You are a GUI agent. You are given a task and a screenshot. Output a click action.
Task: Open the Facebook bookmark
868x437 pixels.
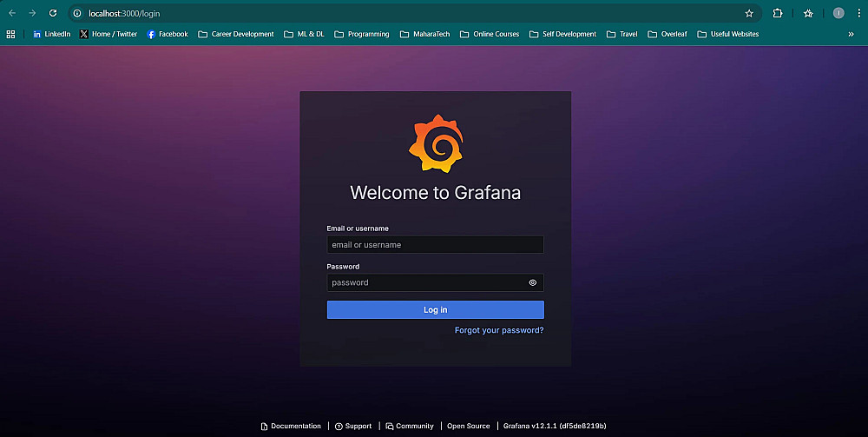(168, 35)
